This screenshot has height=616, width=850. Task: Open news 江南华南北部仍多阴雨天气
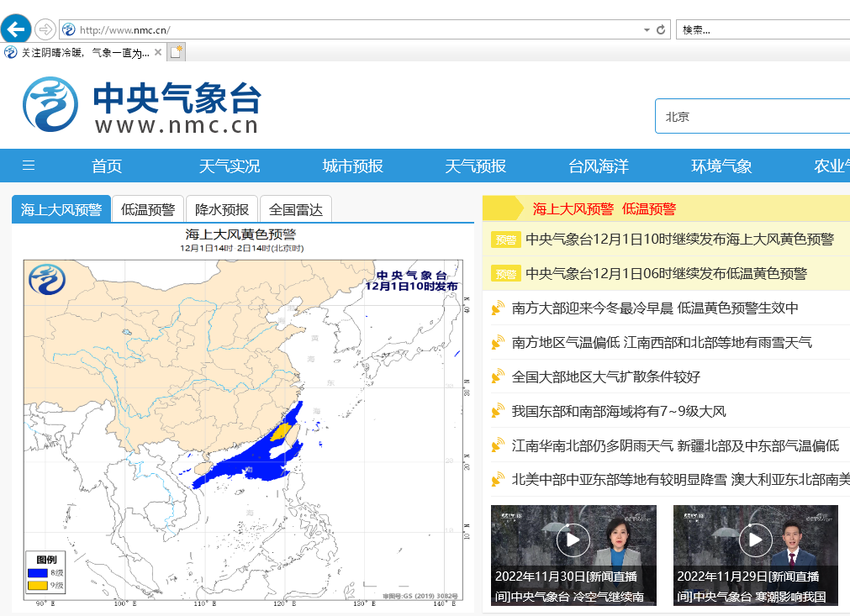click(675, 445)
